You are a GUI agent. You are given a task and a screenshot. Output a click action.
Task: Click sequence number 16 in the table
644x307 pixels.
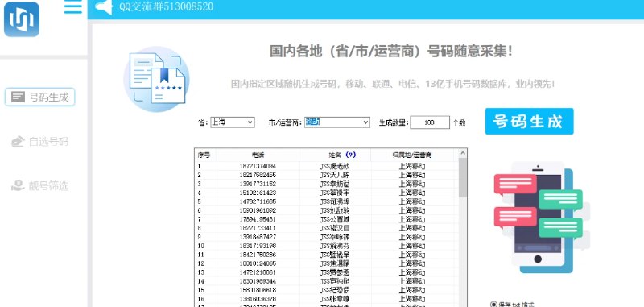tap(200, 299)
